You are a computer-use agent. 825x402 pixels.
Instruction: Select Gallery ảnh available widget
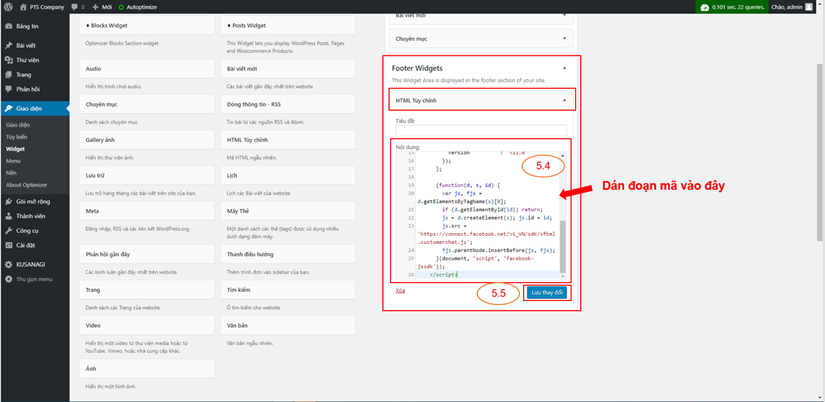point(147,140)
